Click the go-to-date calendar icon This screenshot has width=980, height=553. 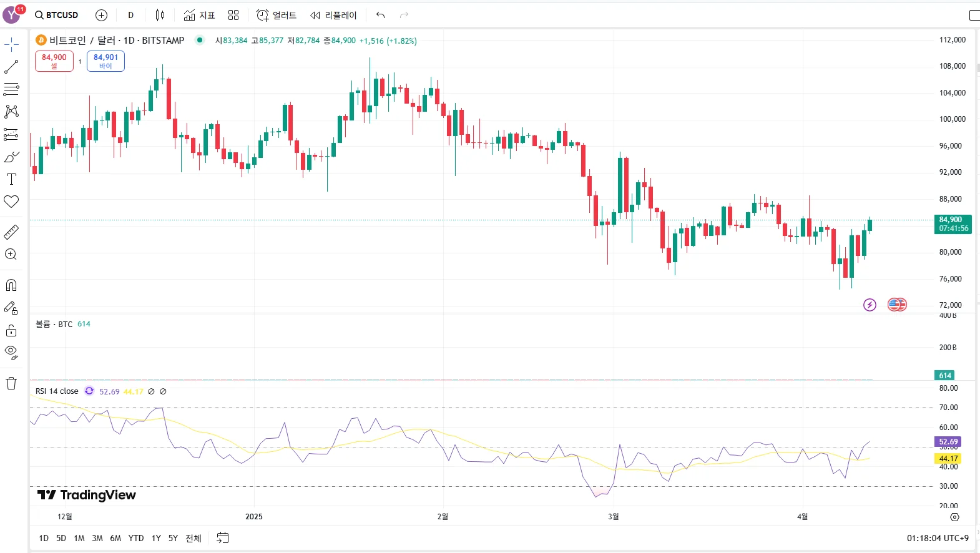tap(223, 538)
